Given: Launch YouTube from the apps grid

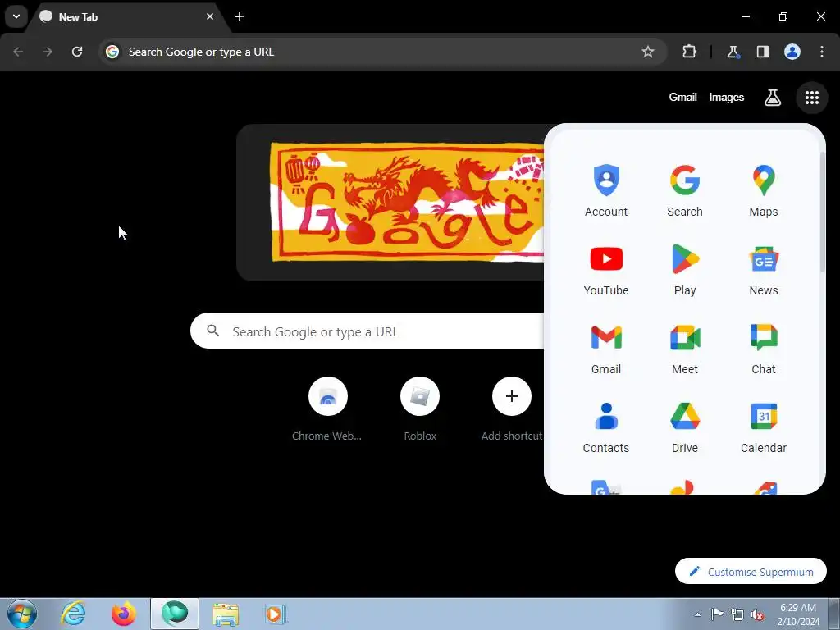Looking at the screenshot, I should [x=606, y=269].
